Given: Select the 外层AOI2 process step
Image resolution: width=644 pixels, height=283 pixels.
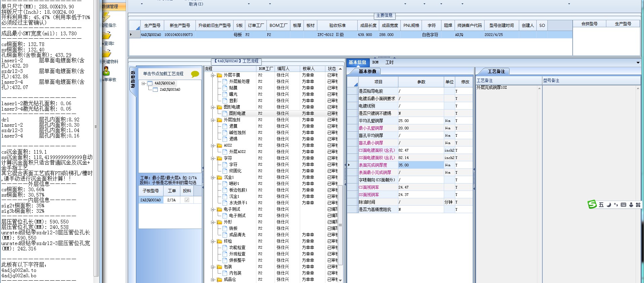Looking at the screenshot, I should coord(237,152).
